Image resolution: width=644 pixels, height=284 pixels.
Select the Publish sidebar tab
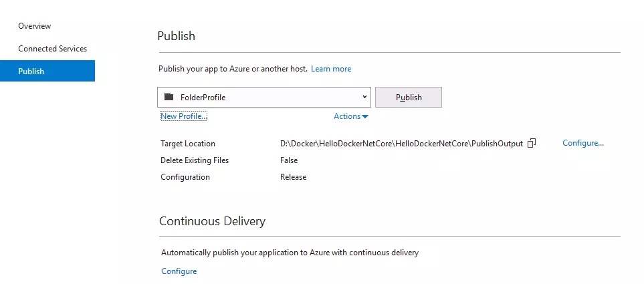coord(31,71)
